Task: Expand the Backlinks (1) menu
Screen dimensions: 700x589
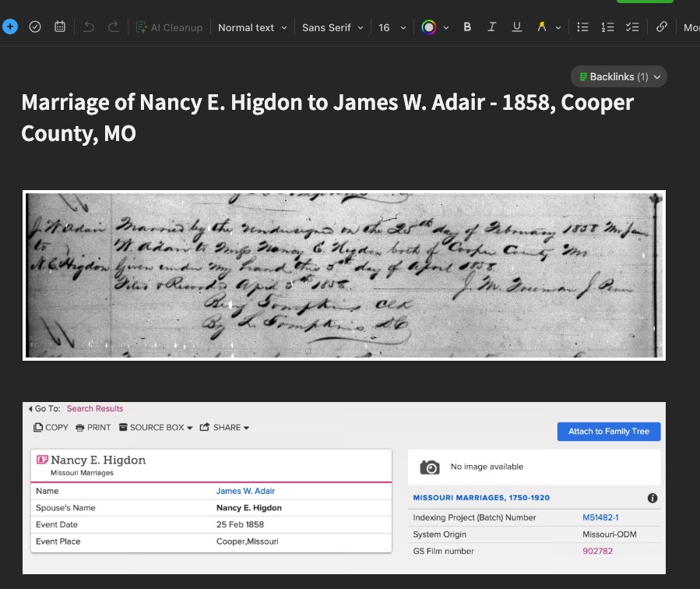Action: tap(619, 76)
